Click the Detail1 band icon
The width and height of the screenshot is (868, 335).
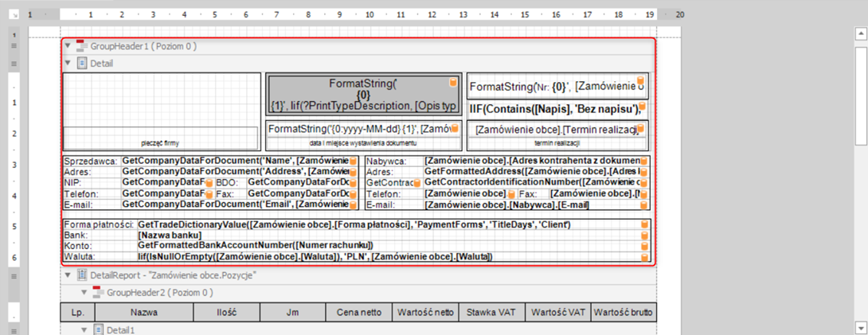pyautogui.click(x=100, y=329)
